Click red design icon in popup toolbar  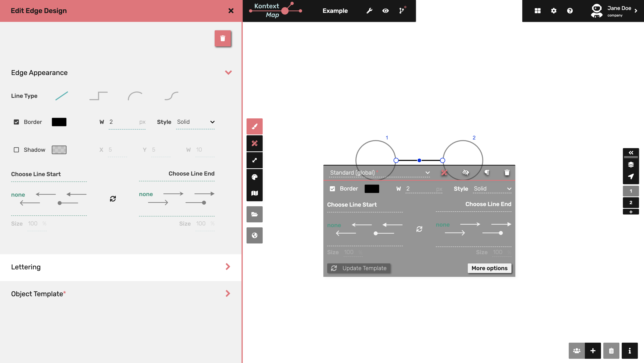click(444, 173)
